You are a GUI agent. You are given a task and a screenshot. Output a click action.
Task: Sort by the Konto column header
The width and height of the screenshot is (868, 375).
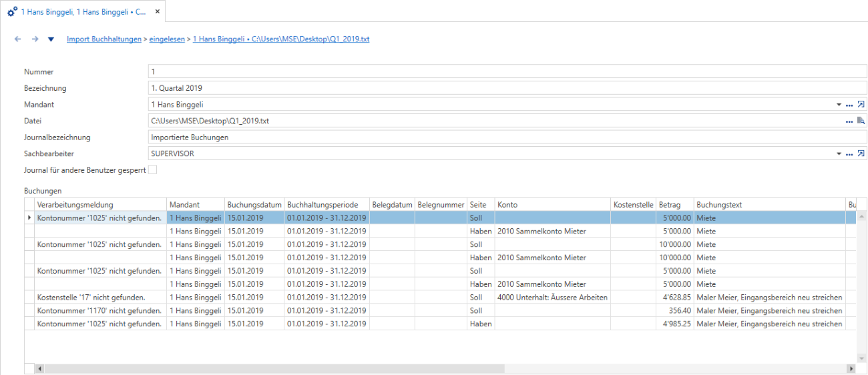(x=553, y=204)
